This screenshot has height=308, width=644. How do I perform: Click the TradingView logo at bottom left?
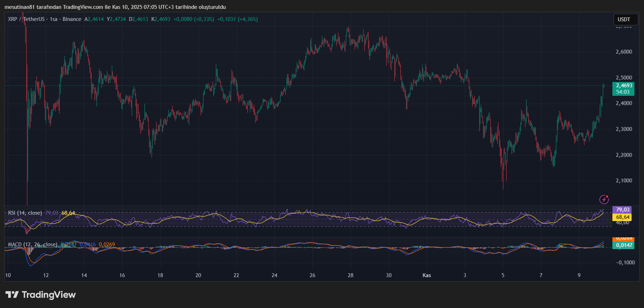pyautogui.click(x=40, y=295)
